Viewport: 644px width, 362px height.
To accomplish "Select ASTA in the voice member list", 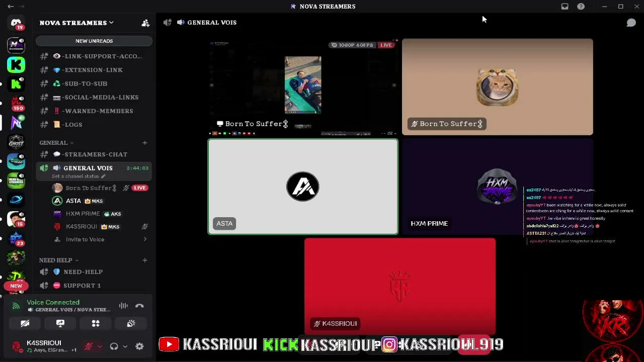I will coord(100,201).
